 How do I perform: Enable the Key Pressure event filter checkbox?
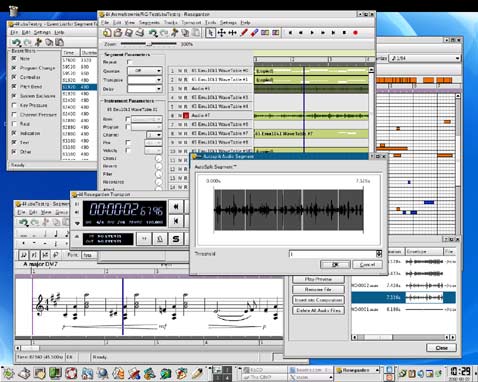click(x=14, y=105)
